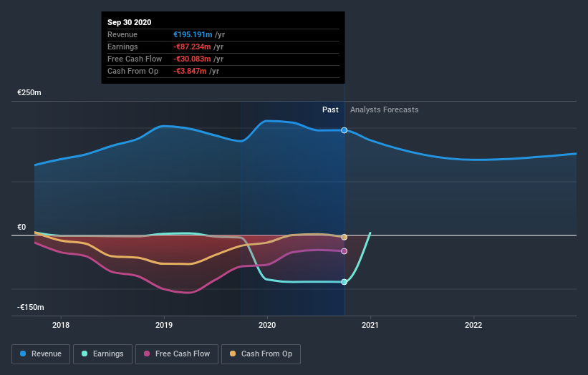Click the Revenue data point marker on blue line
Screen dimensions: 588x375
[344, 130]
